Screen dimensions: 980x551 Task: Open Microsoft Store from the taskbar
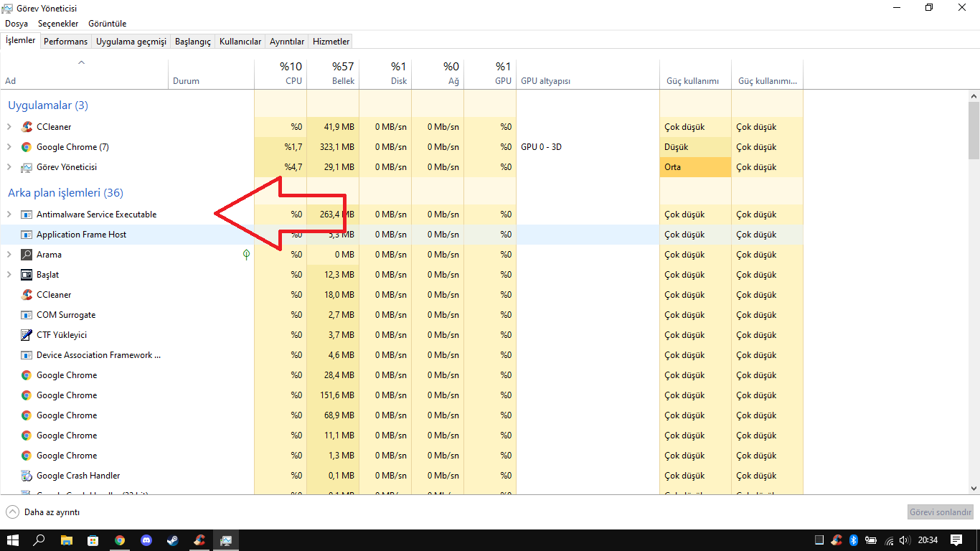[93, 540]
